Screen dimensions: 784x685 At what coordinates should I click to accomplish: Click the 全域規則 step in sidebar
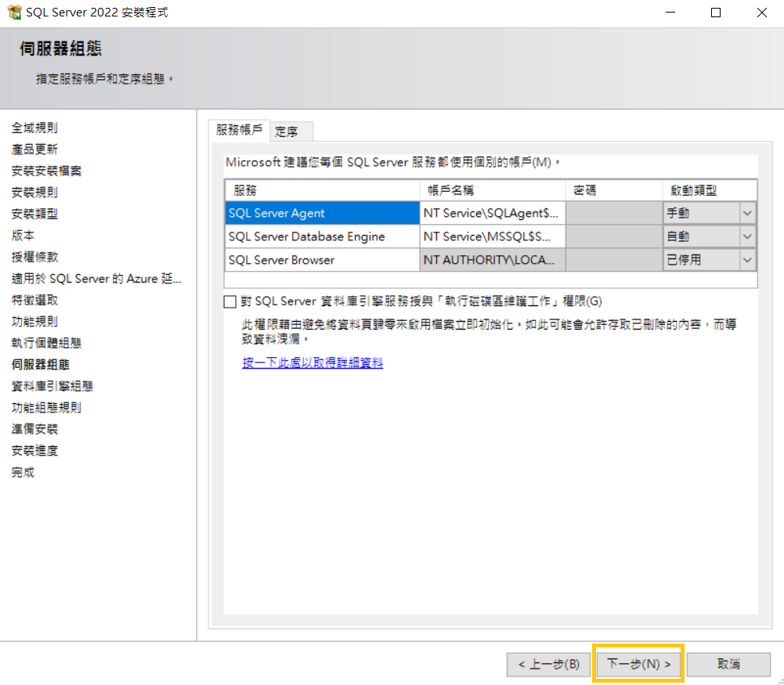click(x=34, y=128)
